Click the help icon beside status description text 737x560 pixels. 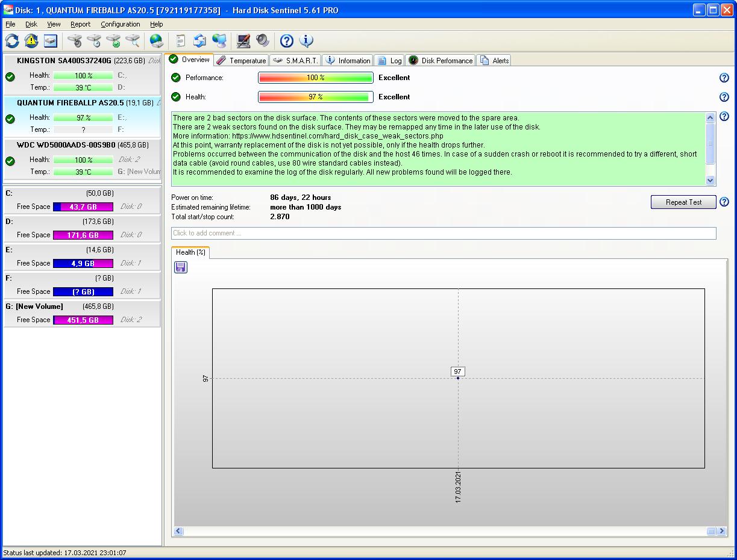(724, 117)
